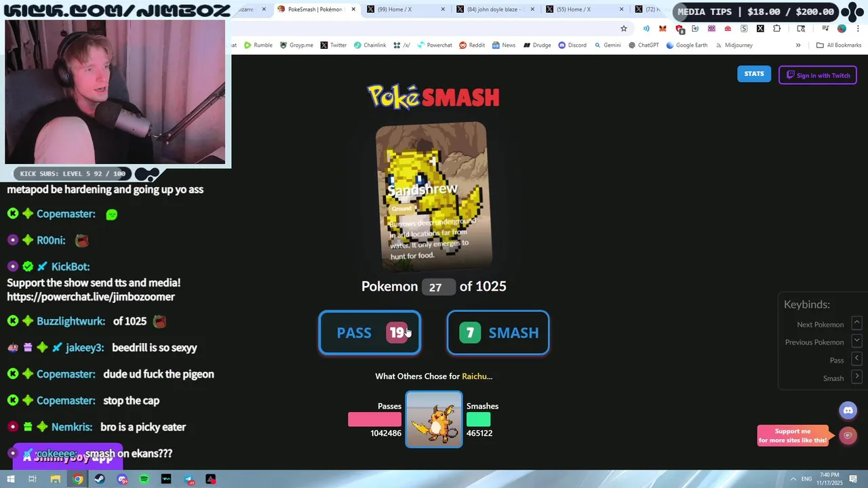This screenshot has height=488, width=868.
Task: Click username Buzzlightwurk in chat
Action: click(x=71, y=321)
